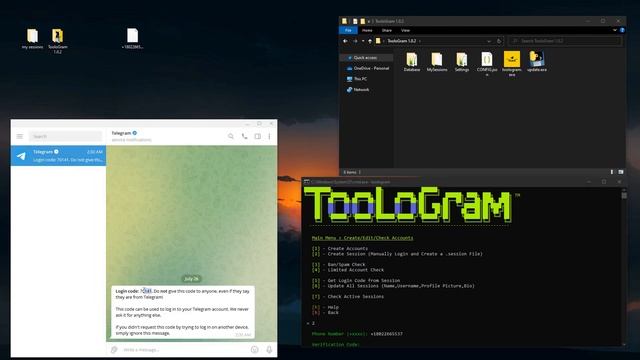Click the Search ToolsGram field in Explorer

click(x=565, y=41)
